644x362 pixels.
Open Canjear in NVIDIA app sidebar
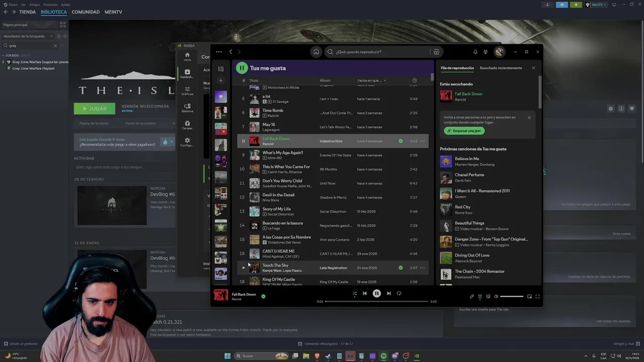[187, 125]
